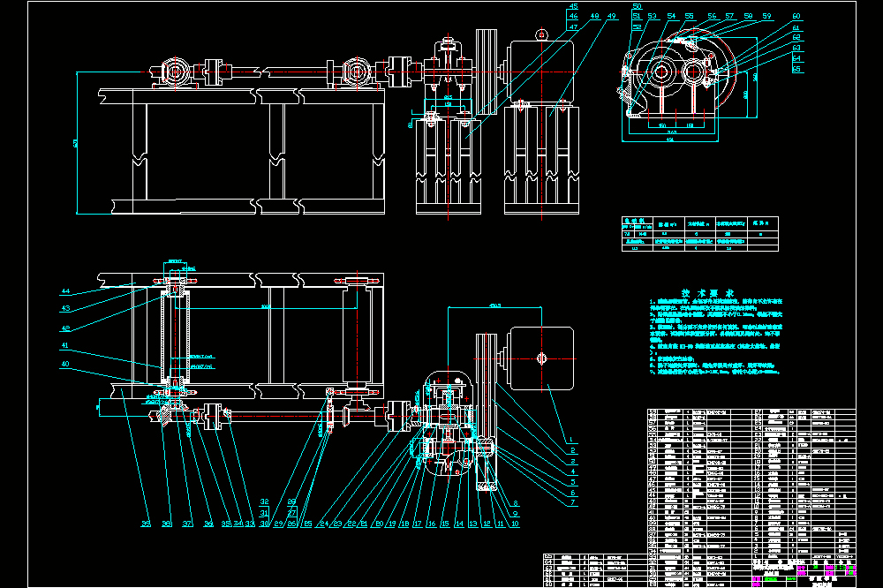Click part callout number 44
This screenshot has height=588, width=883.
[x=66, y=291]
